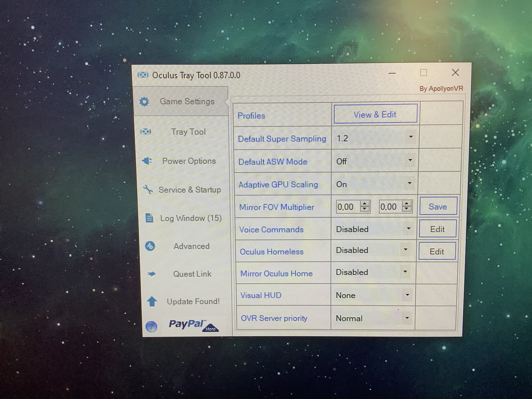532x399 pixels.
Task: Minimize the Oculus Tray Tool window
Action: tap(392, 73)
